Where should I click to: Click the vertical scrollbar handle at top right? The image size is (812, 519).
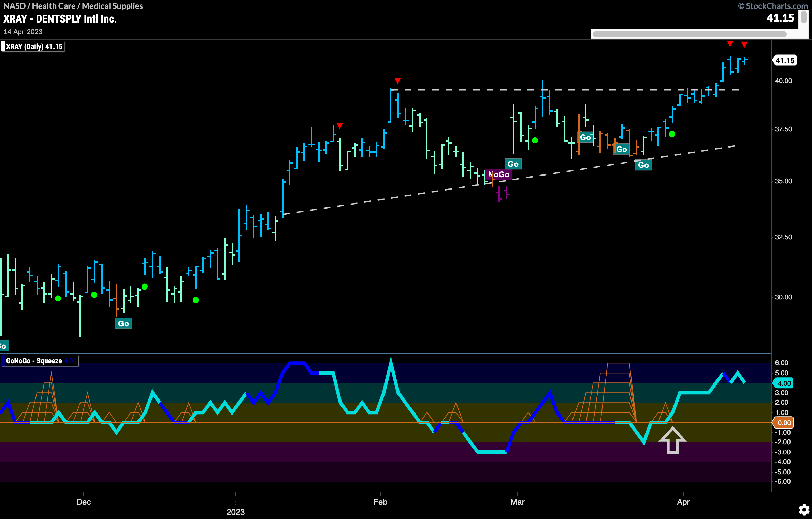803,17
